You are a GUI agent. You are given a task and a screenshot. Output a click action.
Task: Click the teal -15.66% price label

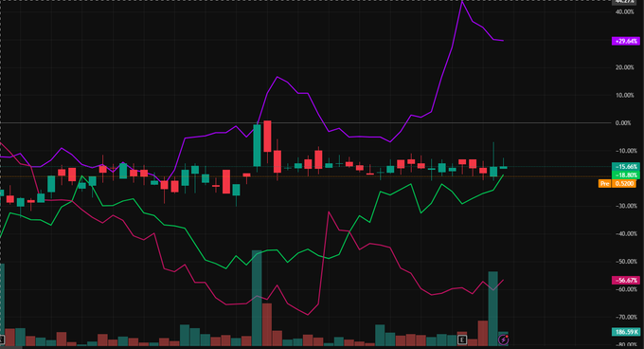point(625,167)
